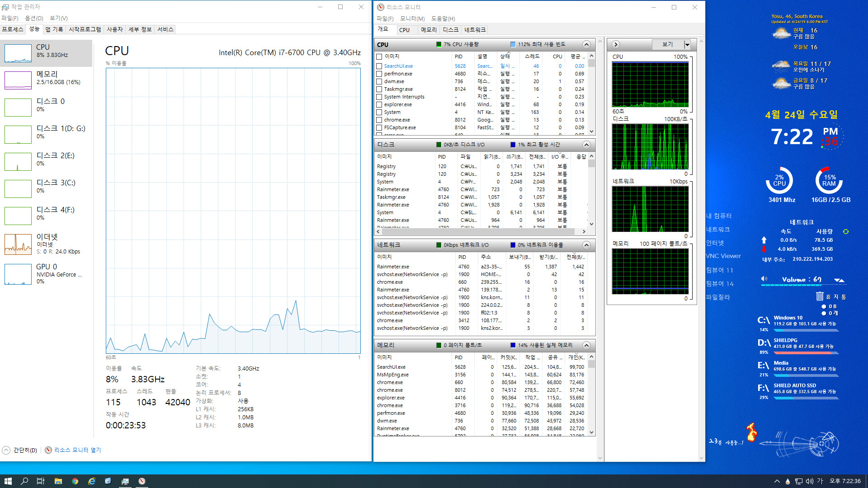Image resolution: width=868 pixels, height=488 pixels.
Task: Open the Options menu in Task Manager
Action: click(x=34, y=18)
